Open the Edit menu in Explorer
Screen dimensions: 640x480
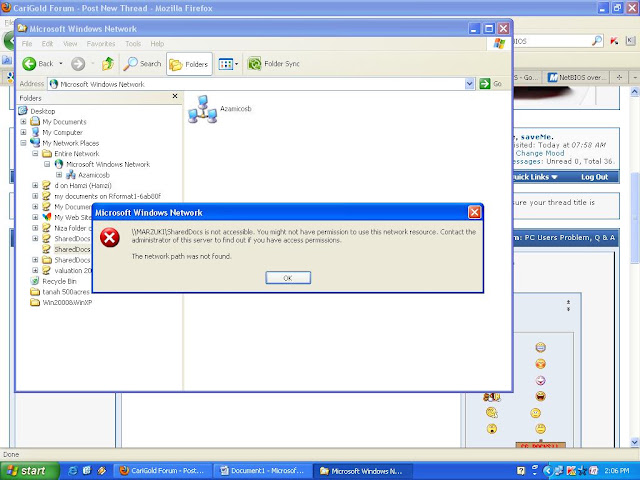tap(47, 44)
